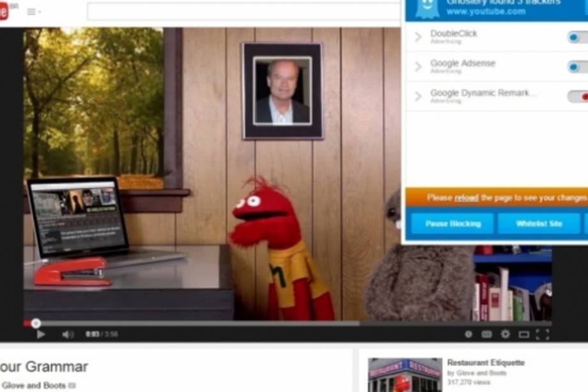Mute the video volume
This screenshot has width=588, height=392.
68,334
